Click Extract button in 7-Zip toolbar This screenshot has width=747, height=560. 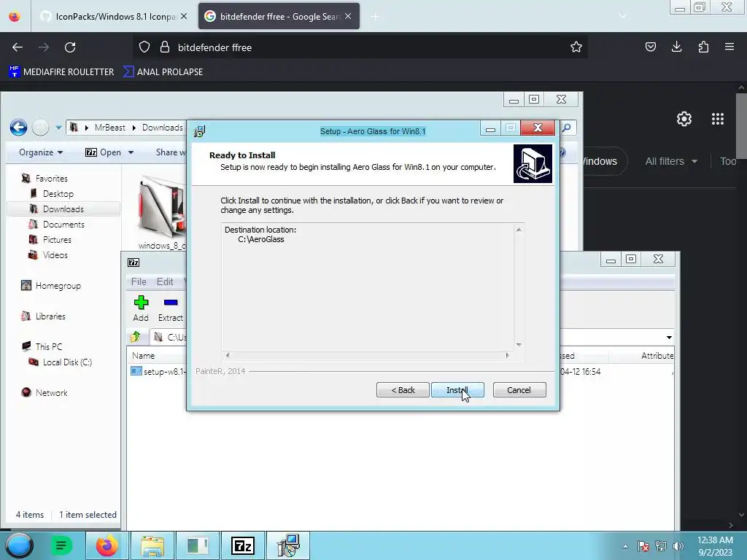pyautogui.click(x=170, y=308)
